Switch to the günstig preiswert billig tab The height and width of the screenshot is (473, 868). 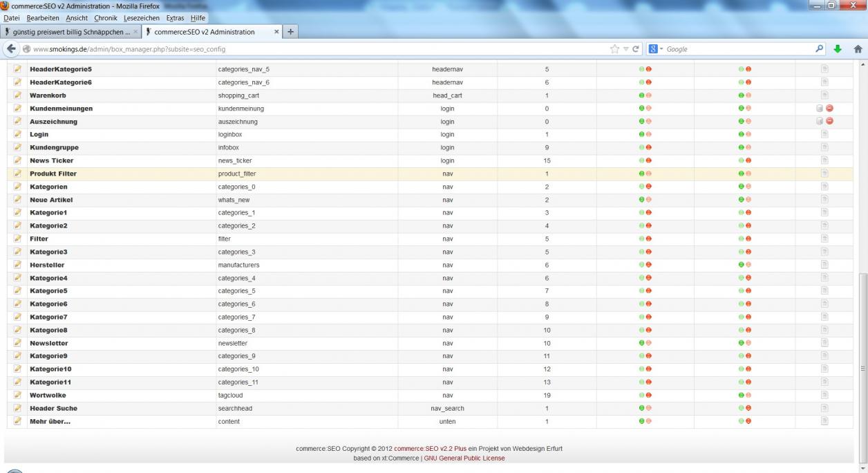[x=69, y=32]
